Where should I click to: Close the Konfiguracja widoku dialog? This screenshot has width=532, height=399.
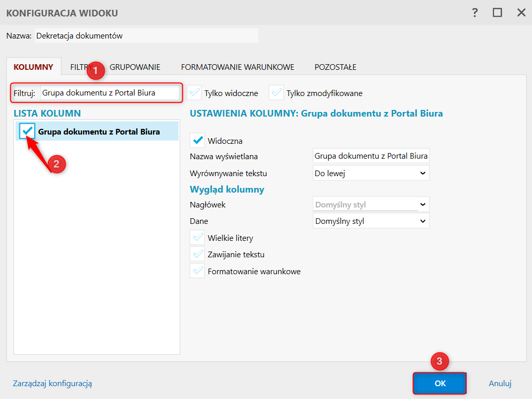520,13
